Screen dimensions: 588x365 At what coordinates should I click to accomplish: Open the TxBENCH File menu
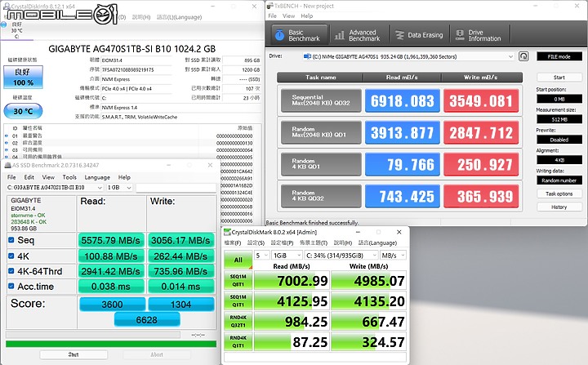click(272, 16)
